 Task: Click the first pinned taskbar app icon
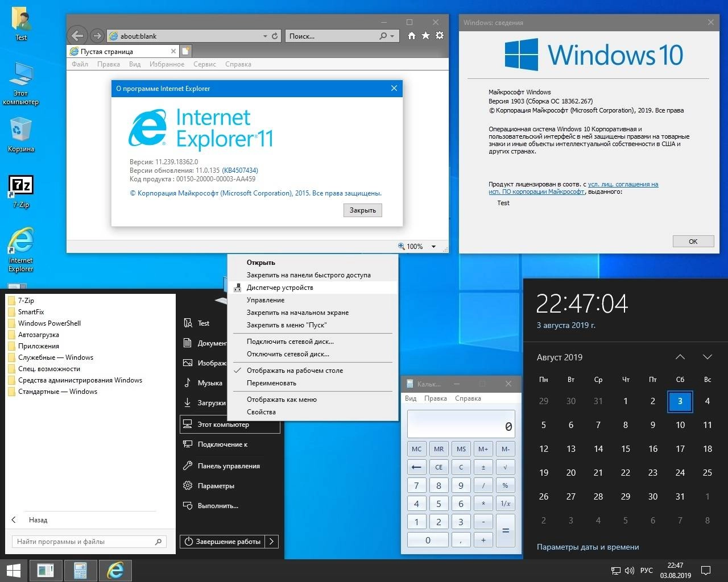[45, 570]
